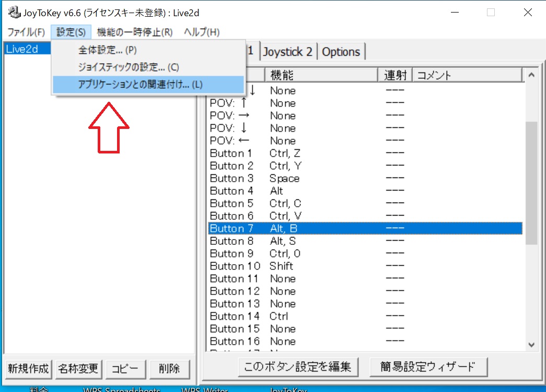Image resolution: width=546 pixels, height=392 pixels.
Task: Select the Button 10 Shift mapping row
Action: 313,266
